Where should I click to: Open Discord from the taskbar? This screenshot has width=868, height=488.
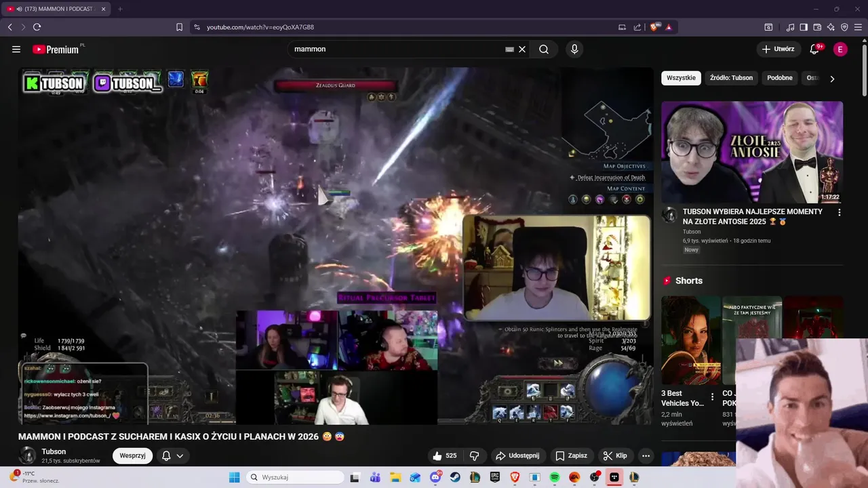(x=435, y=477)
